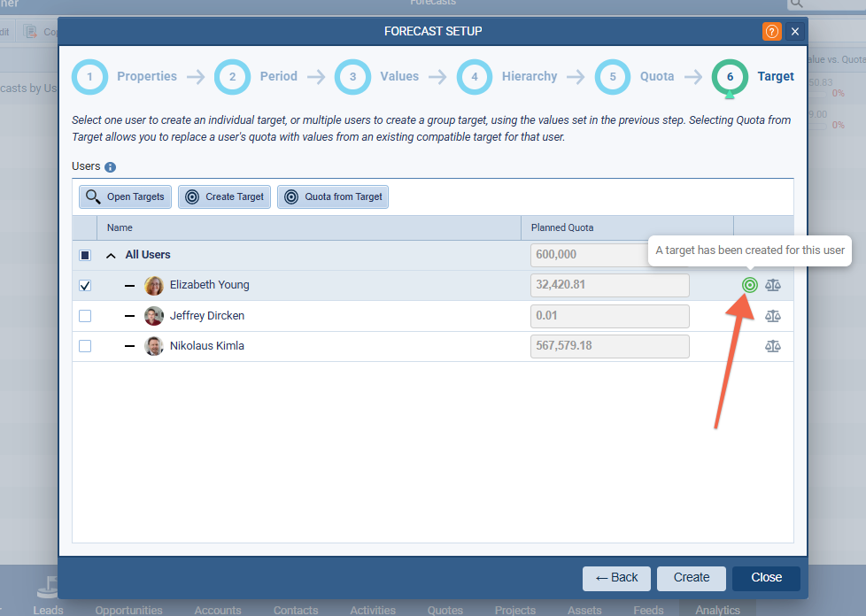Jump to step 5 Quota circle
866x616 pixels.
(x=613, y=77)
